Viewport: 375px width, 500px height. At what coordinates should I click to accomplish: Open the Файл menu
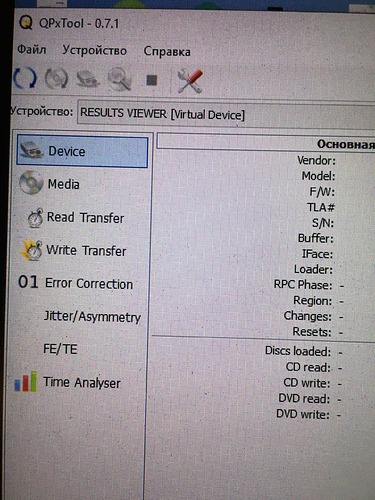click(x=32, y=50)
